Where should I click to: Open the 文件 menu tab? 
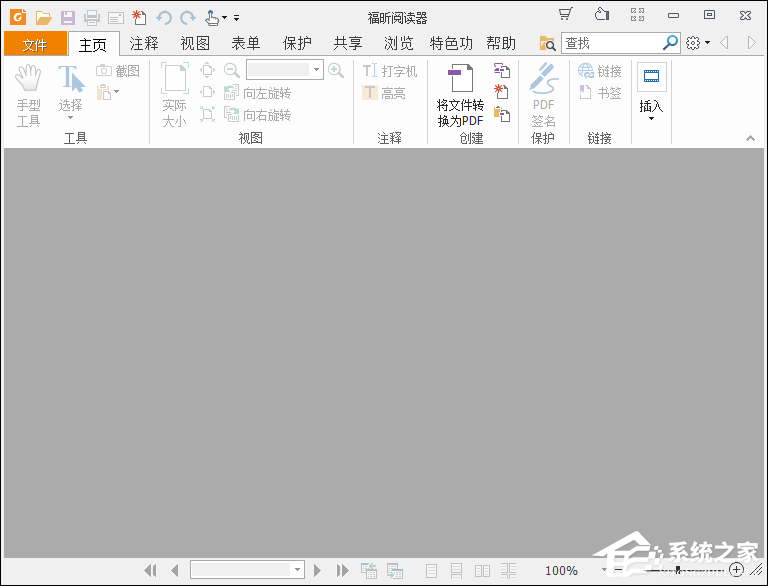(x=35, y=44)
